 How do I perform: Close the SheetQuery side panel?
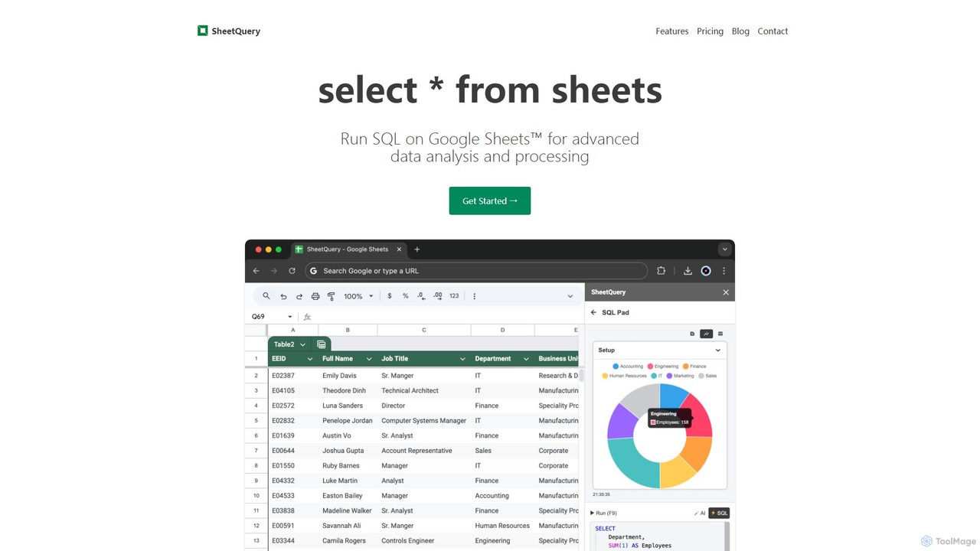tap(726, 292)
